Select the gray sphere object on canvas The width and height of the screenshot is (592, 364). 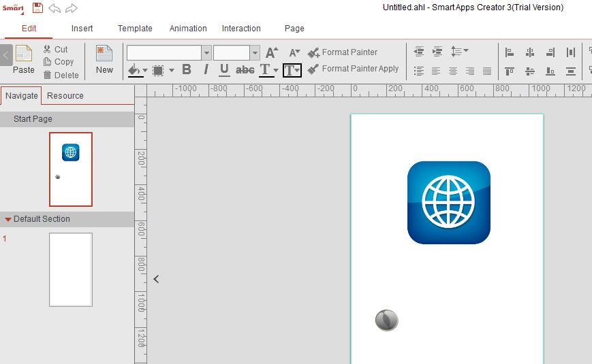coord(387,320)
